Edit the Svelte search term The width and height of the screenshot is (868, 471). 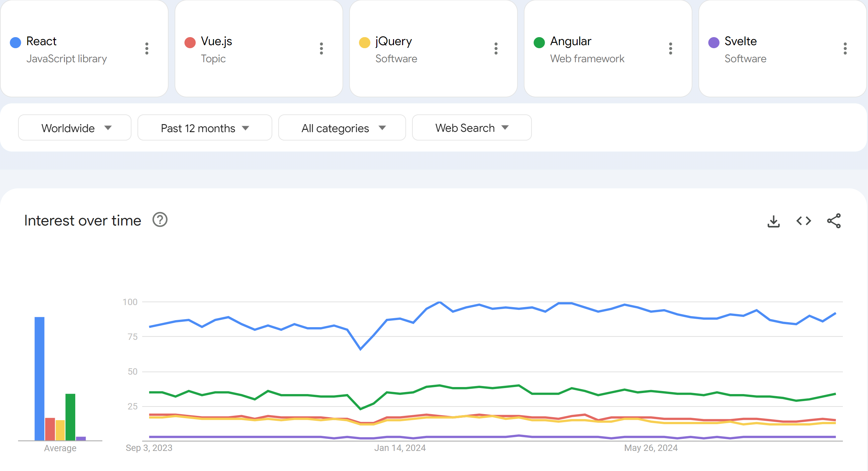[x=740, y=41]
